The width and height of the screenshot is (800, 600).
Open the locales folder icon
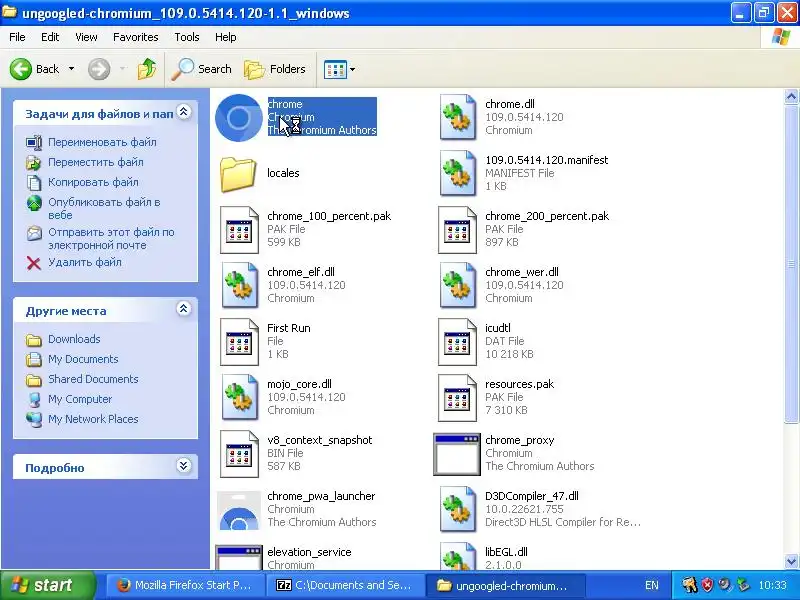click(238, 174)
